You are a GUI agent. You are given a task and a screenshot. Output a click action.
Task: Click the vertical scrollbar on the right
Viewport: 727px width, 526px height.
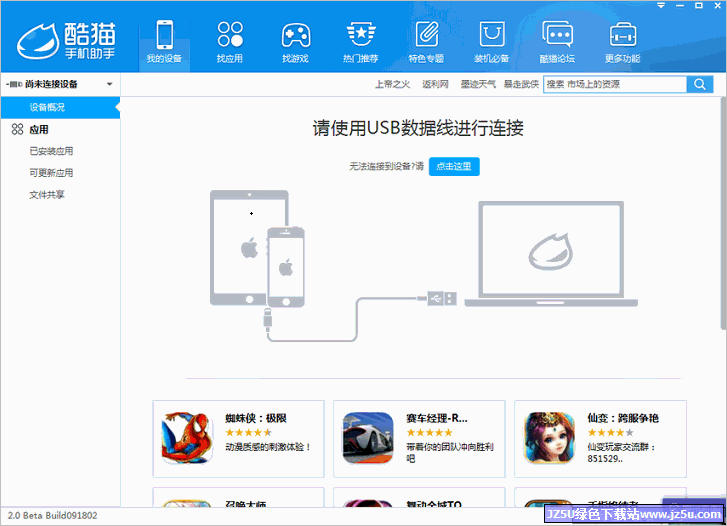723,213
